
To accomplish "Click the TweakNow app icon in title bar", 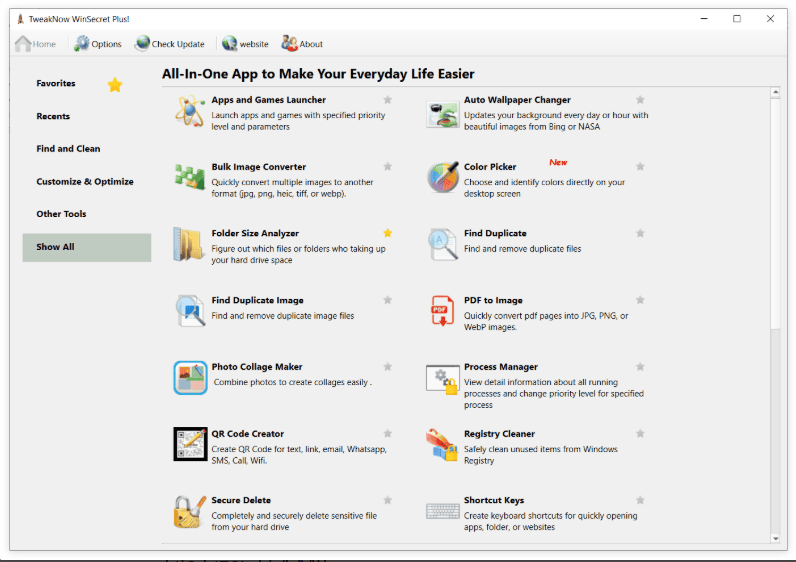I will click(20, 19).
